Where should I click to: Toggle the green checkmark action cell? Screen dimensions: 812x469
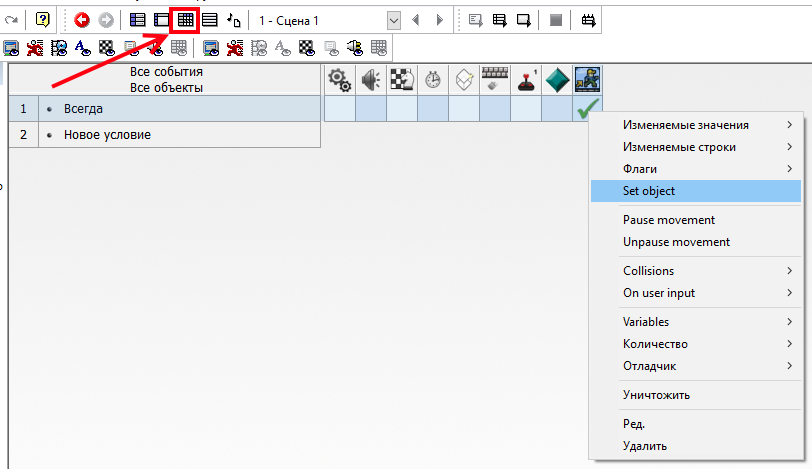[587, 108]
